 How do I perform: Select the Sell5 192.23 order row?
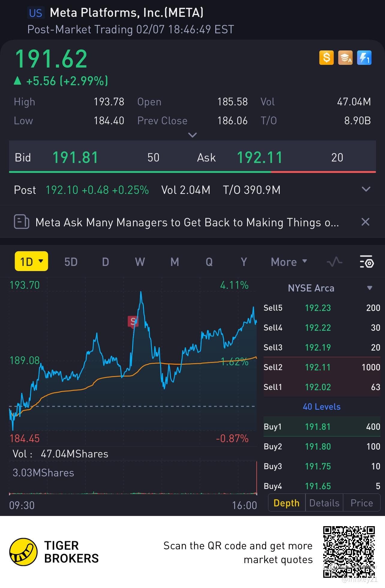(x=322, y=308)
